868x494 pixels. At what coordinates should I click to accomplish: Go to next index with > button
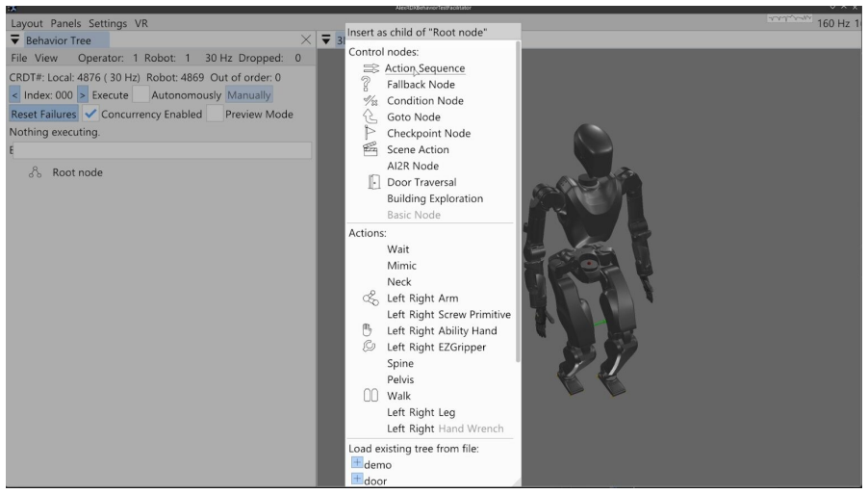pyautogui.click(x=83, y=94)
